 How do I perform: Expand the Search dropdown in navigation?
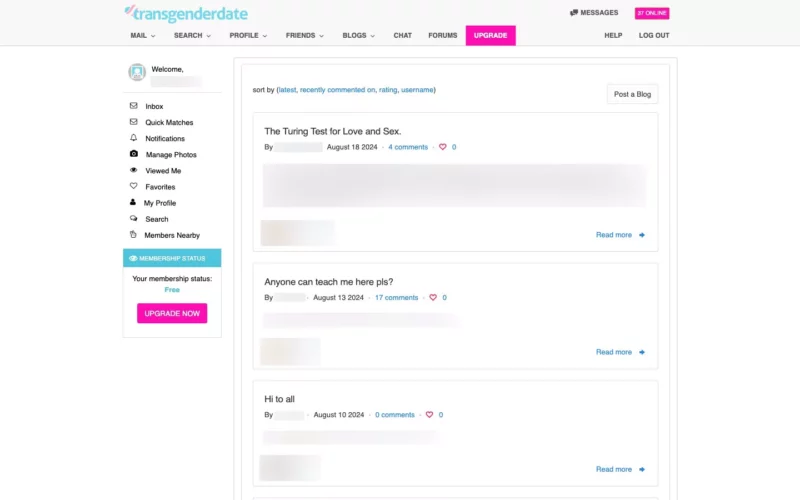coord(192,35)
